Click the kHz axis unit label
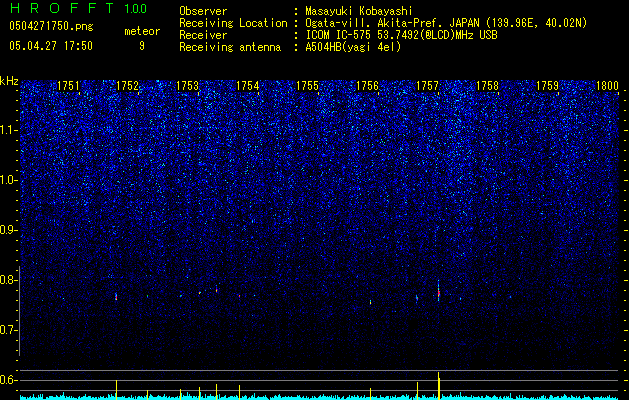Viewport: 629px width, 400px height. (x=9, y=81)
